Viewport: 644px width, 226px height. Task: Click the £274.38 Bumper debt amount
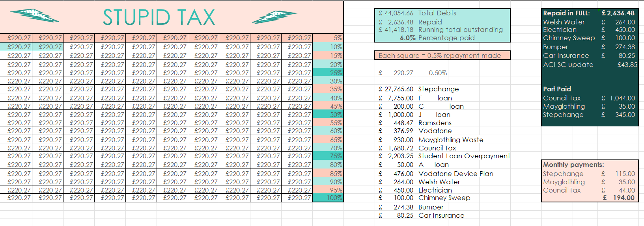[396, 207]
